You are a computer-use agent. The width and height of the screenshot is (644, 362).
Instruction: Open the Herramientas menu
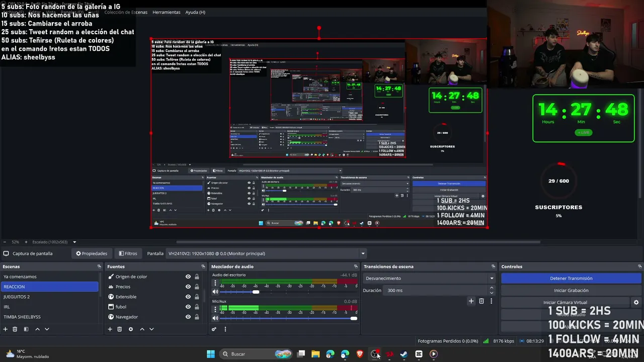[167, 12]
